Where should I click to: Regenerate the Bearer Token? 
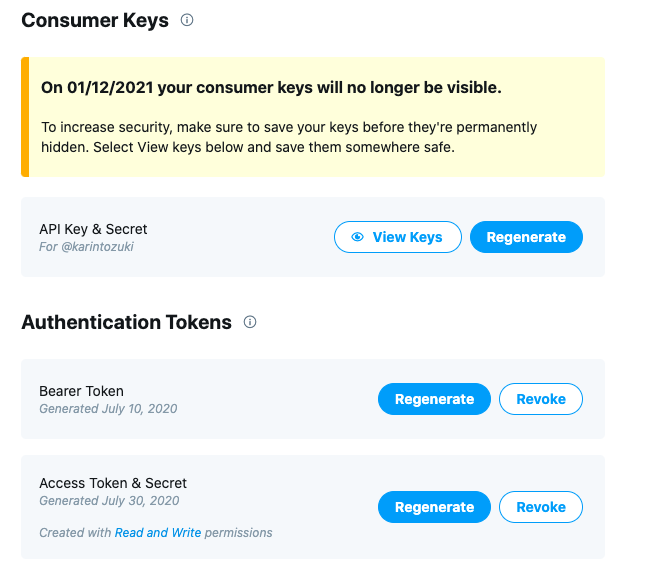(x=434, y=399)
